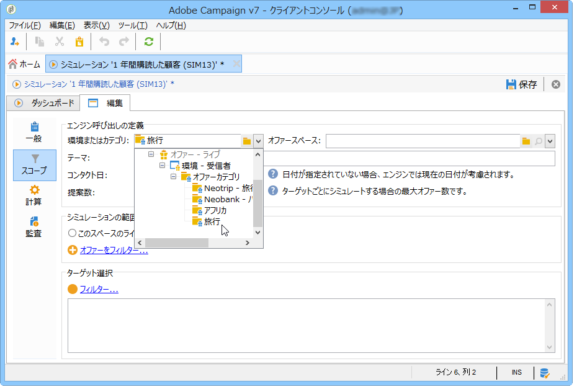Click the paste clipboard toolbar icon

(x=79, y=42)
